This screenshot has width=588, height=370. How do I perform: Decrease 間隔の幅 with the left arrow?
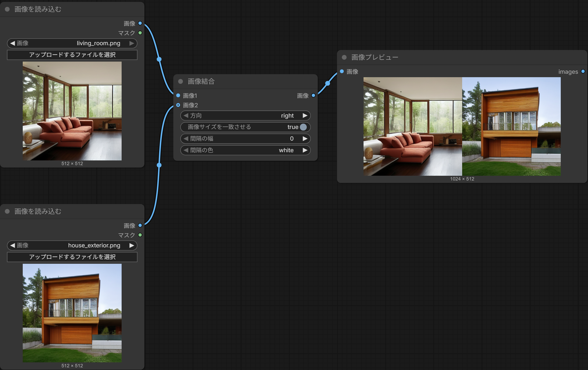(x=186, y=139)
